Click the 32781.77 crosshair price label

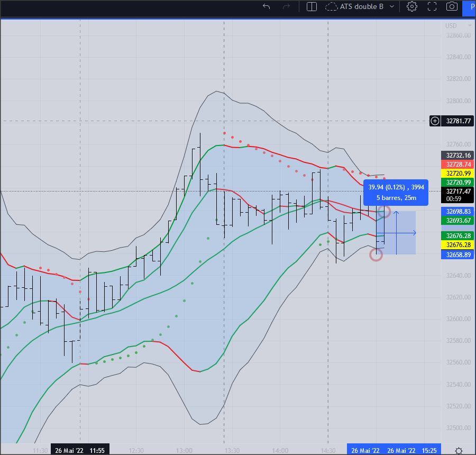click(x=458, y=121)
